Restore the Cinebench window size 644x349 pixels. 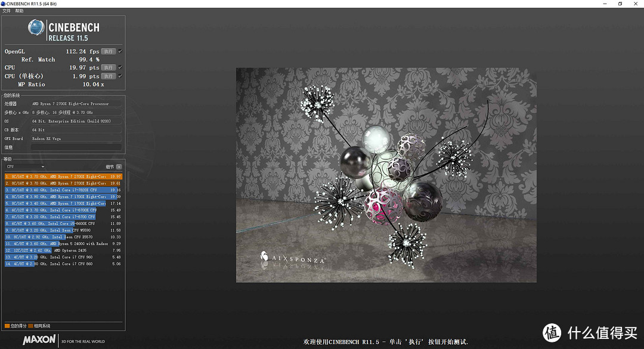pyautogui.click(x=620, y=4)
